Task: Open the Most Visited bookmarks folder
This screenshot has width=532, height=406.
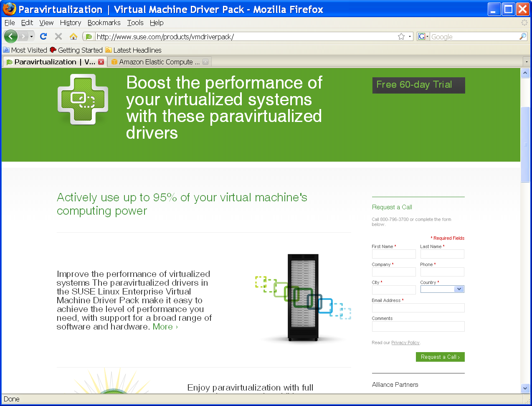Action: coord(25,50)
